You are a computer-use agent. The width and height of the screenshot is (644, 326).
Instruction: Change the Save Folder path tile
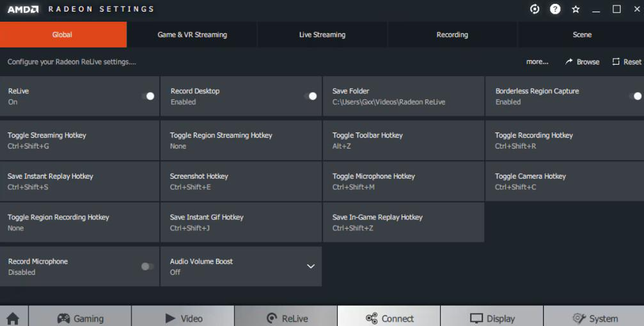404,96
